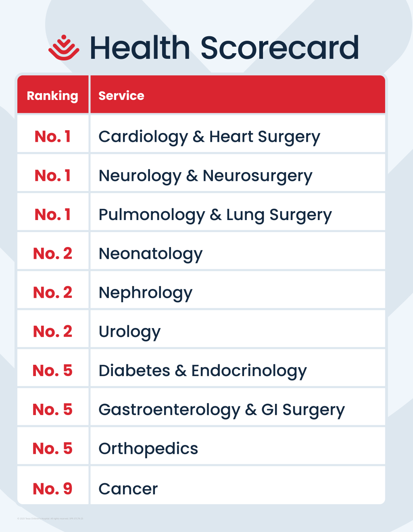Select the Urology service entry
Image resolution: width=413 pixels, height=532 pixels.
[x=129, y=332]
